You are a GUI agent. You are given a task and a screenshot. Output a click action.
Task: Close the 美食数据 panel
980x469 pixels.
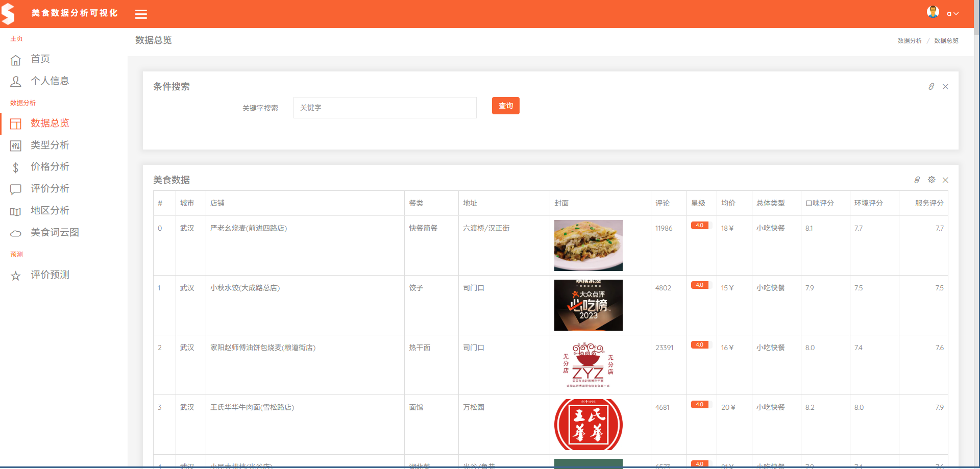[945, 180]
